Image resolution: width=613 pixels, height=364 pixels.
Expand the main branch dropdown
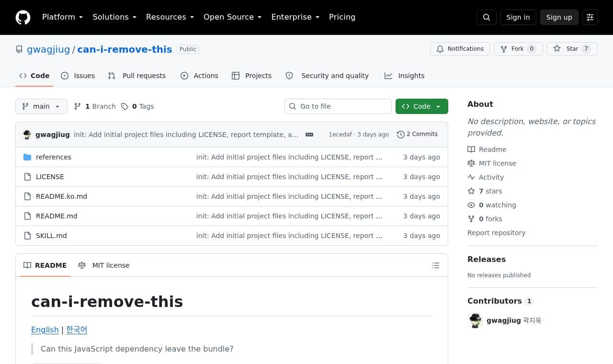click(41, 106)
